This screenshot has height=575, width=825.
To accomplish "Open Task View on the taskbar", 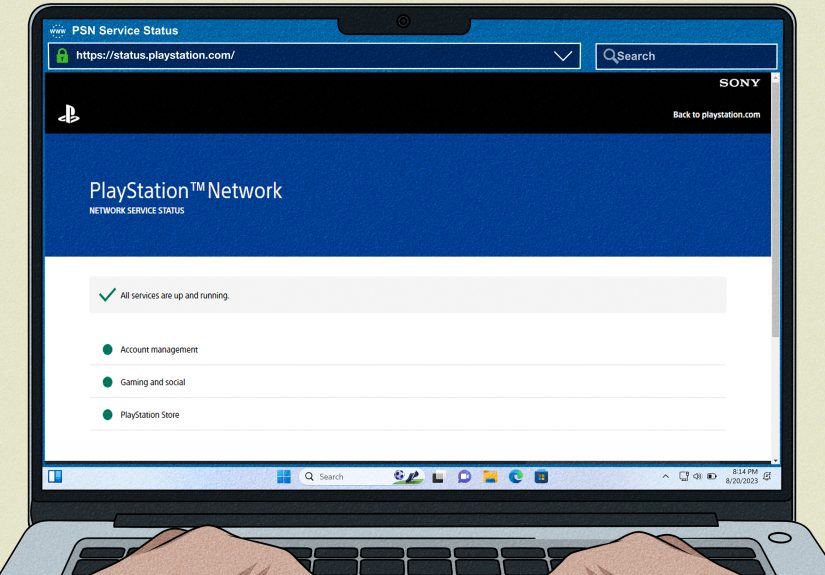I will 438,477.
